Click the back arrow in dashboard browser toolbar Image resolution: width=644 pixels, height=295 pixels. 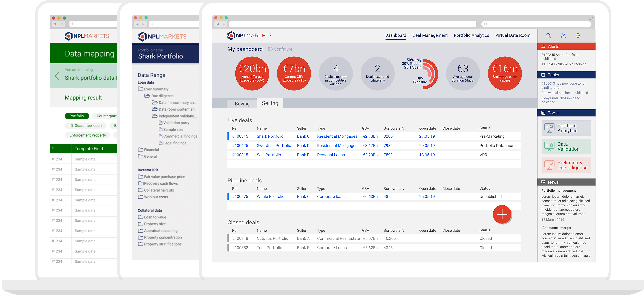click(x=217, y=24)
